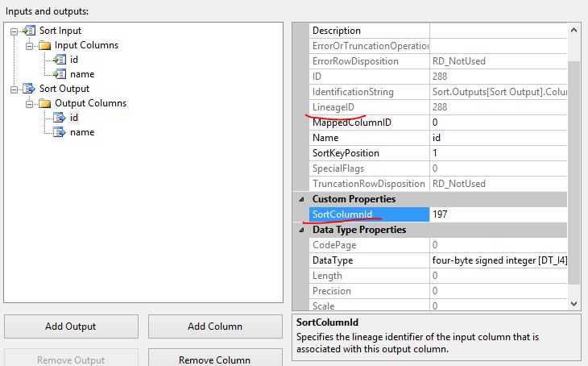Viewport: 588px width, 366px height.
Task: Select the Description property label
Action: pos(337,31)
